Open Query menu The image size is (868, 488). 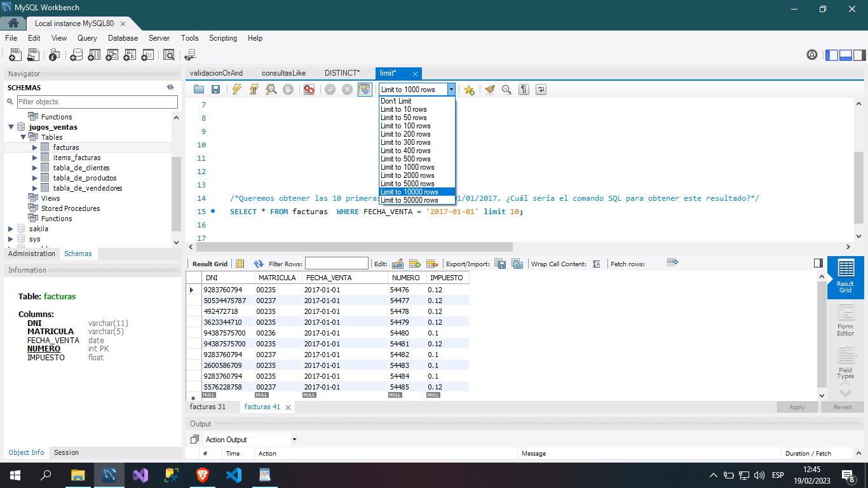tap(87, 38)
